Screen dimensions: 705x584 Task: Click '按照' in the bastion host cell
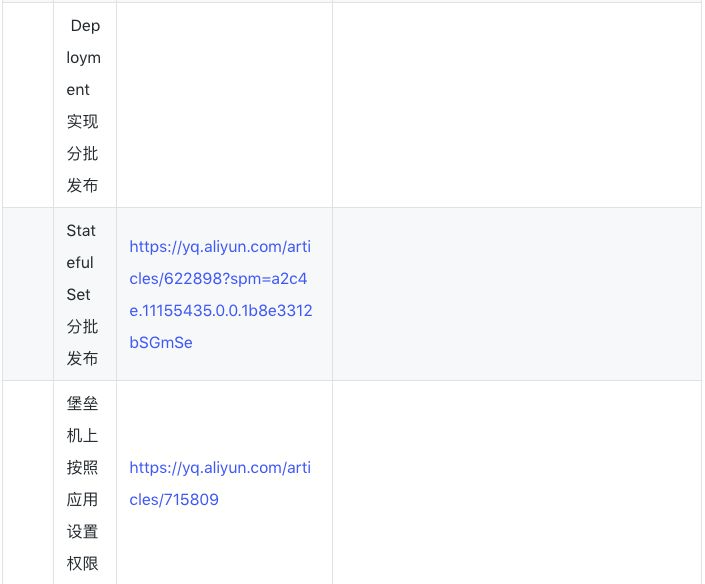(82, 468)
